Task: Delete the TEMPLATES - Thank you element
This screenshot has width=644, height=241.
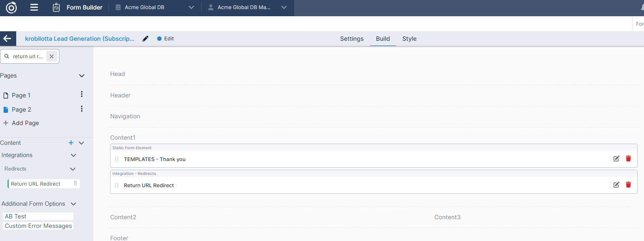Action: pyautogui.click(x=628, y=159)
